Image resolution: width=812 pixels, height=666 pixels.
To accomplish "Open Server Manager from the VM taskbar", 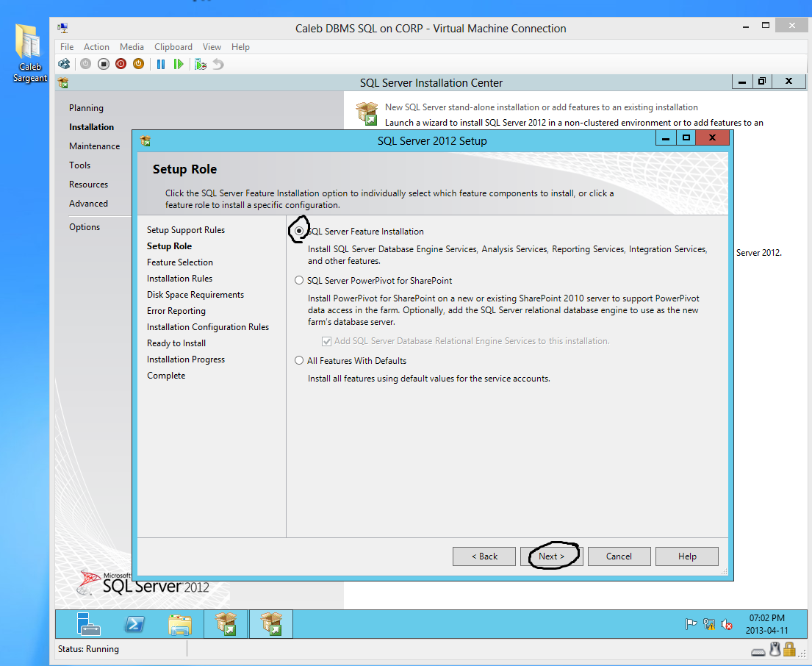I will click(88, 623).
